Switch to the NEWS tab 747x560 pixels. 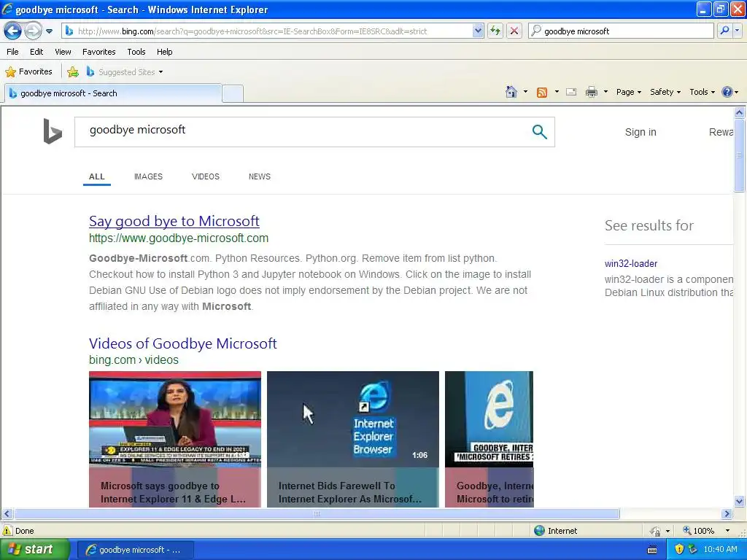tap(259, 176)
